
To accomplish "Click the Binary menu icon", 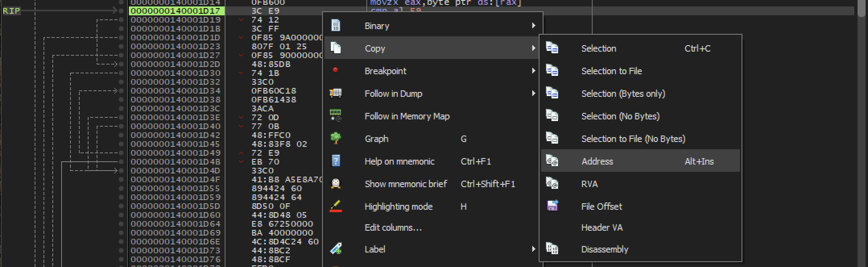I will coord(335,25).
